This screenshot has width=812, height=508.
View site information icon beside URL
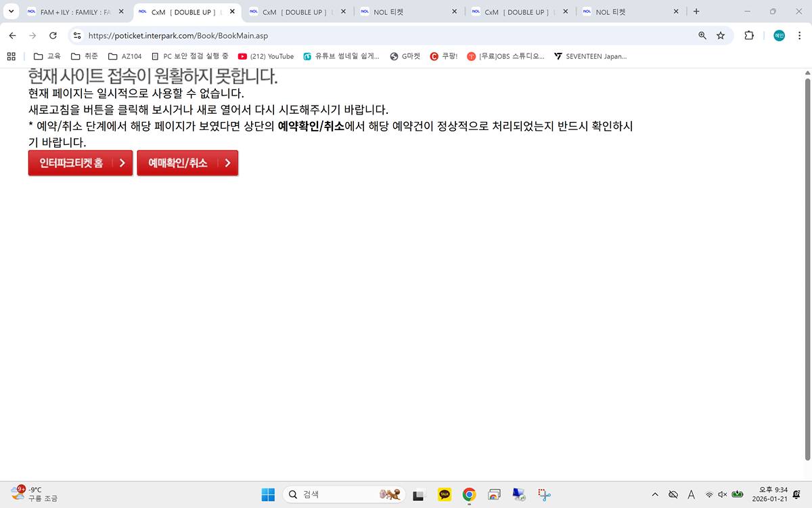[76, 35]
